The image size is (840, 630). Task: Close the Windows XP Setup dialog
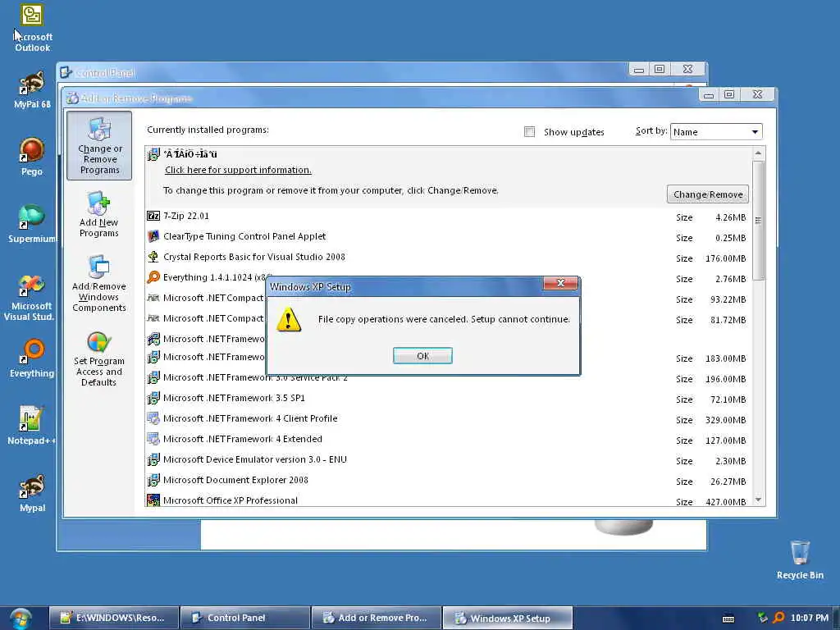[560, 283]
